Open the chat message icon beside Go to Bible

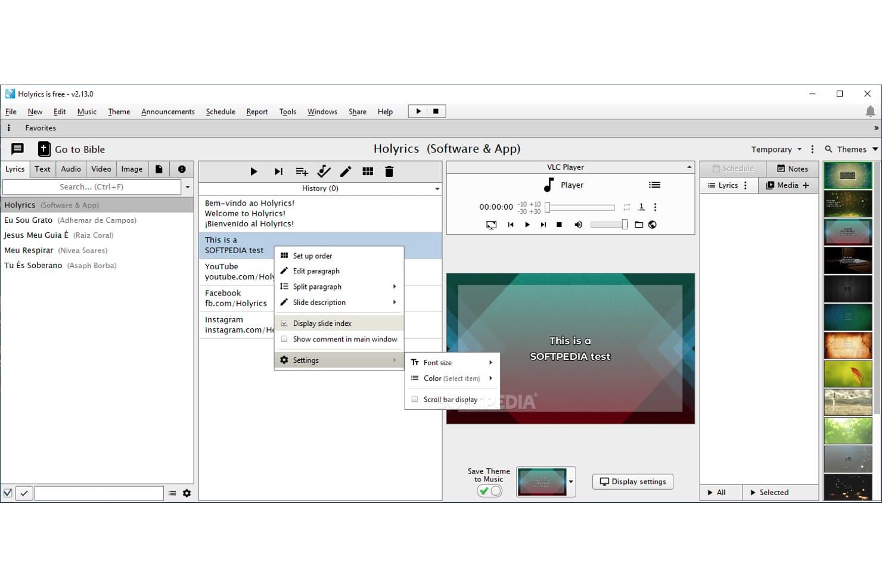[18, 149]
